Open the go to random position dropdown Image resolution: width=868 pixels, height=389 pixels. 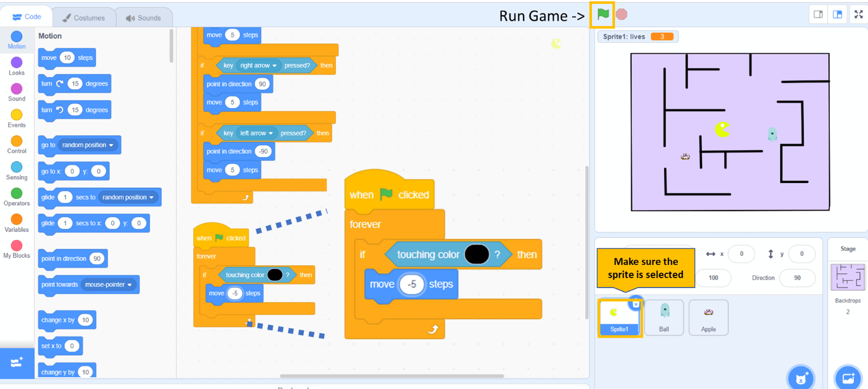pyautogui.click(x=88, y=145)
